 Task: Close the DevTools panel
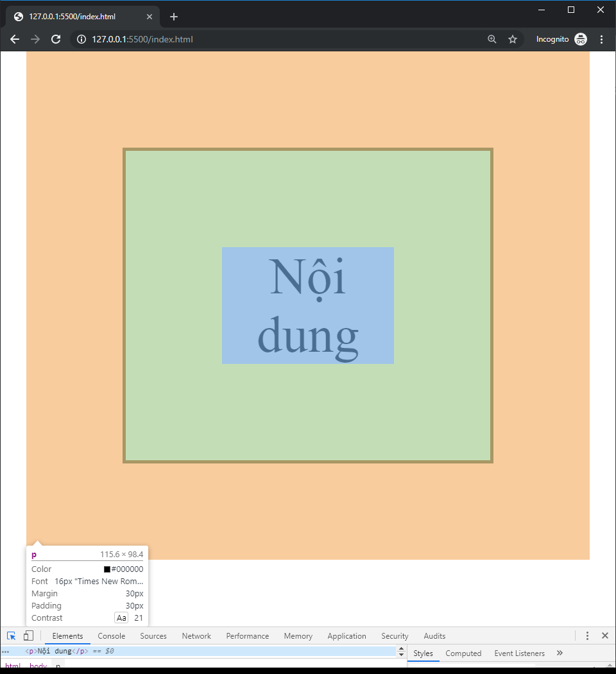click(x=604, y=636)
